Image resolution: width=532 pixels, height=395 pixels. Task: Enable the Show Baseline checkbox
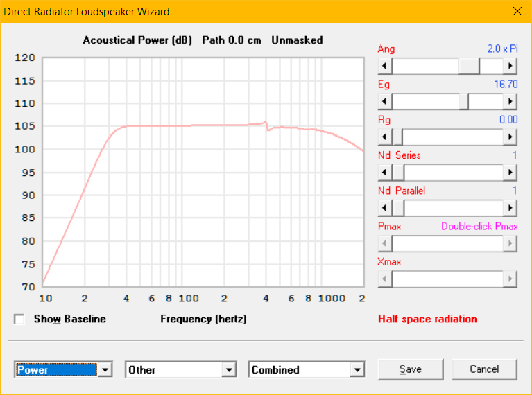(19, 319)
